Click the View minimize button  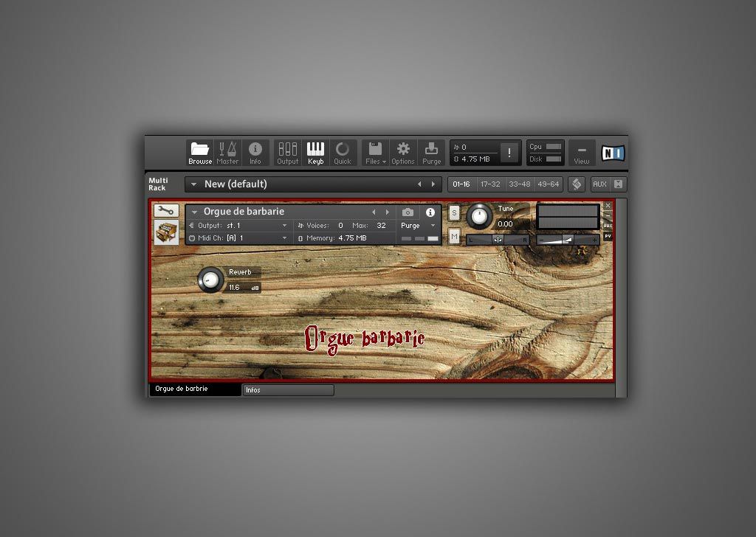click(582, 153)
